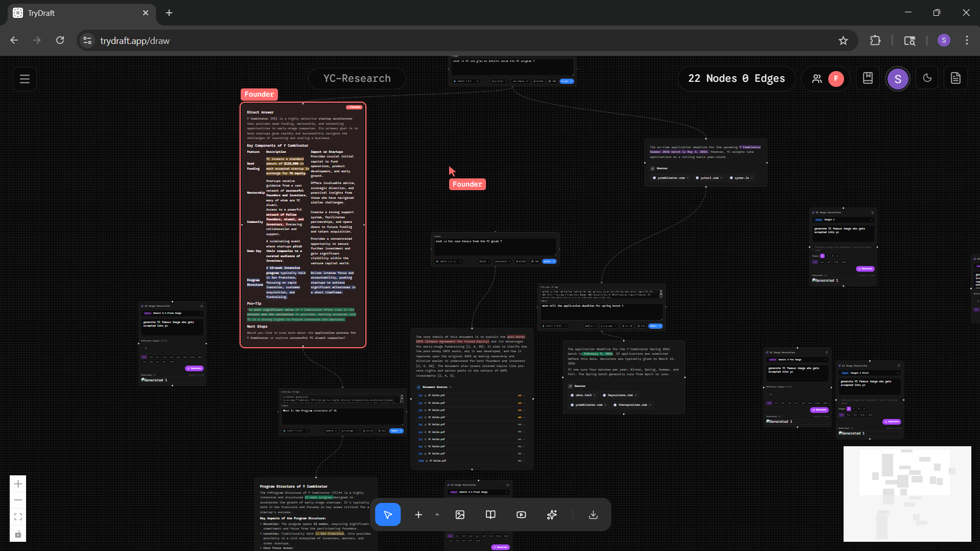Open the AI sparkle tool
Screen dimensions: 980x551
(552, 515)
